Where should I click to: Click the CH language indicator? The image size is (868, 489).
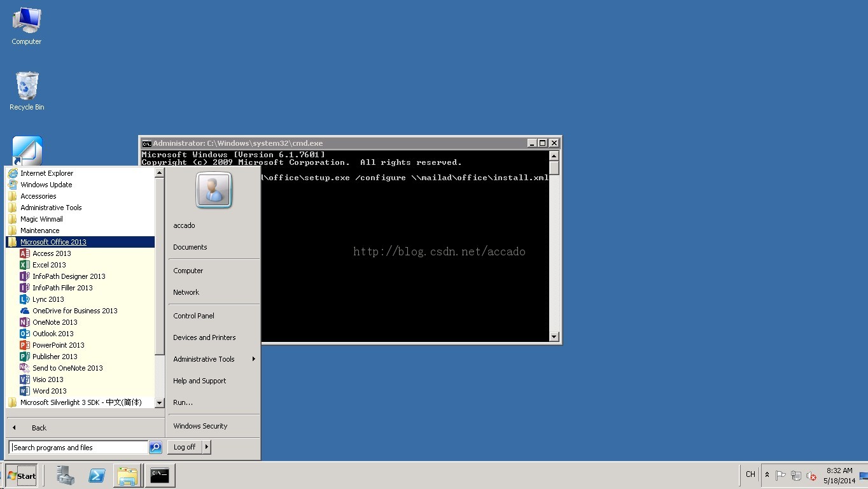pos(750,474)
